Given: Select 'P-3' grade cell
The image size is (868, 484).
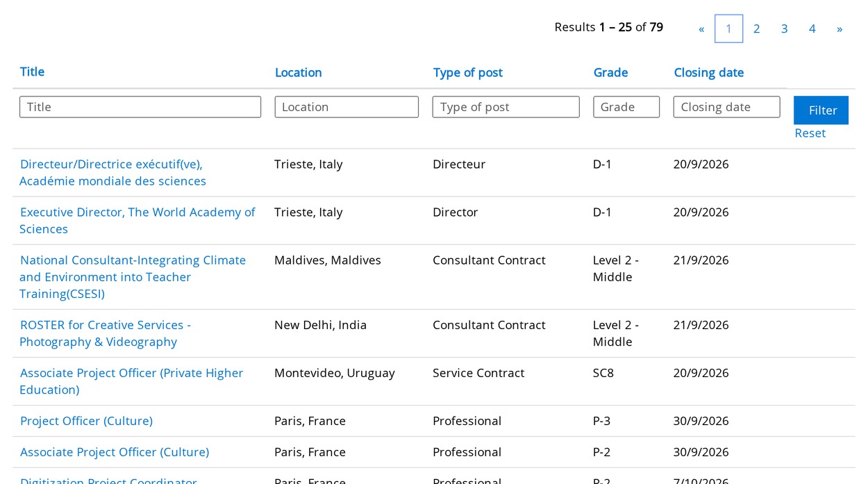Looking at the screenshot, I should [601, 421].
